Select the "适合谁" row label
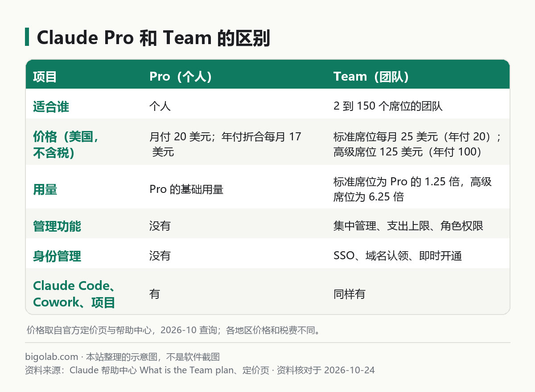The height and width of the screenshot is (392, 535). point(51,107)
